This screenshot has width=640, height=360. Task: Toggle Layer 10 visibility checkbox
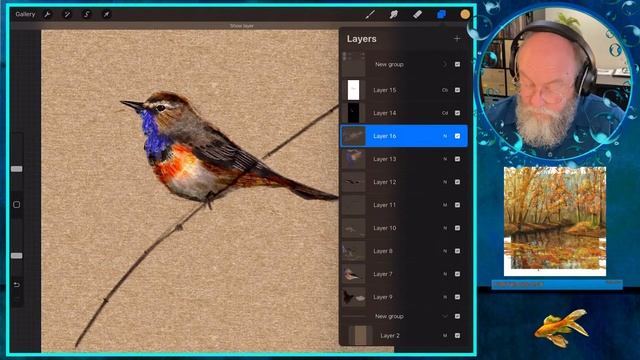tap(457, 228)
